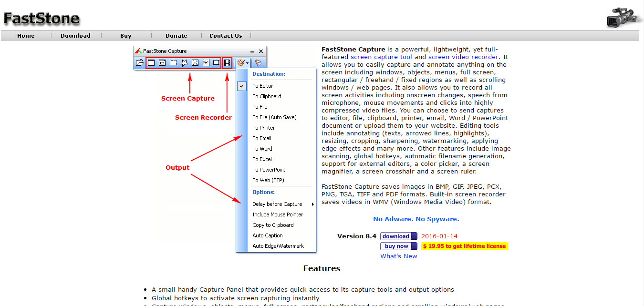This screenshot has width=644, height=306.
Task: Click the small handy Capture Panel bullet
Action: pyautogui.click(x=303, y=290)
